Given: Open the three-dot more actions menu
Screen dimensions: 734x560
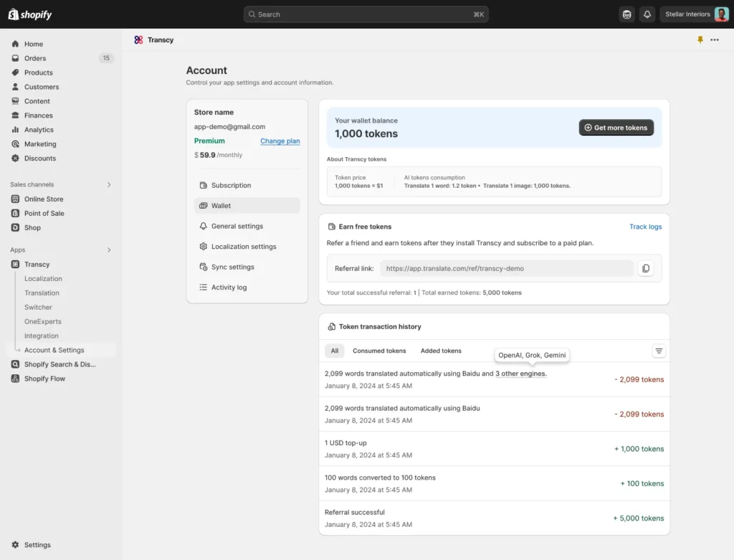Looking at the screenshot, I should coord(715,40).
